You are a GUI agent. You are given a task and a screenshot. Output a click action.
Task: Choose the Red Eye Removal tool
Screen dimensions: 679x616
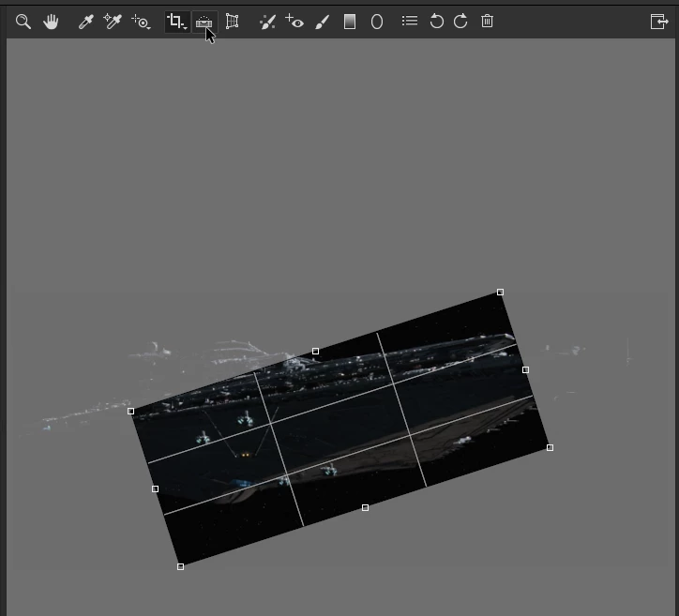294,22
